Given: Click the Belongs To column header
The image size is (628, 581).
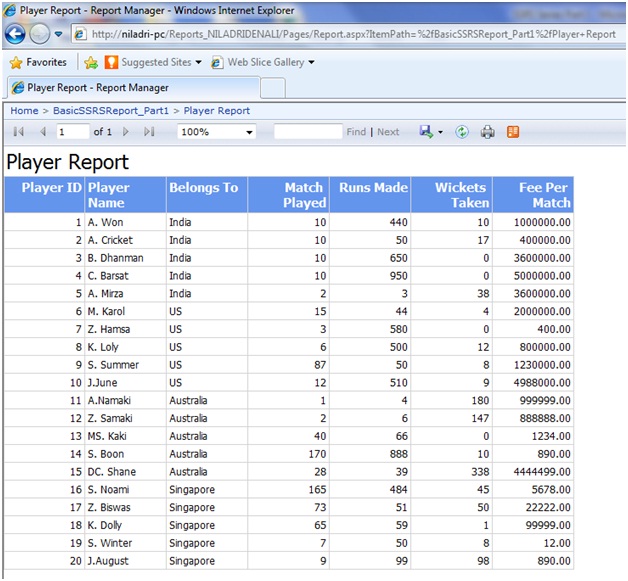Looking at the screenshot, I should [x=207, y=195].
